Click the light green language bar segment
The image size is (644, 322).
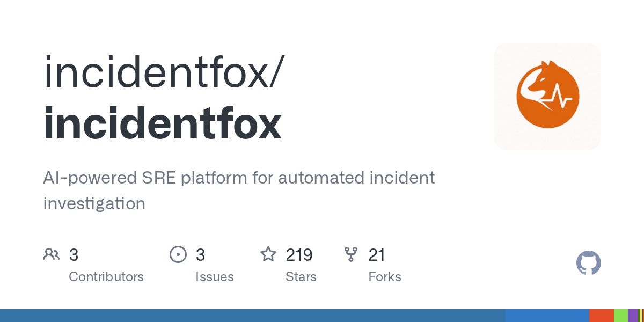click(621, 316)
